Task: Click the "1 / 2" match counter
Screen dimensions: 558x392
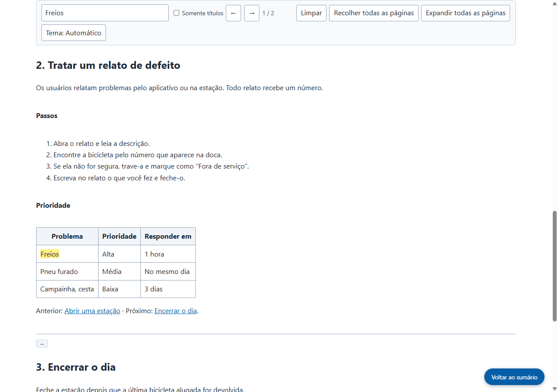Action: coord(268,13)
